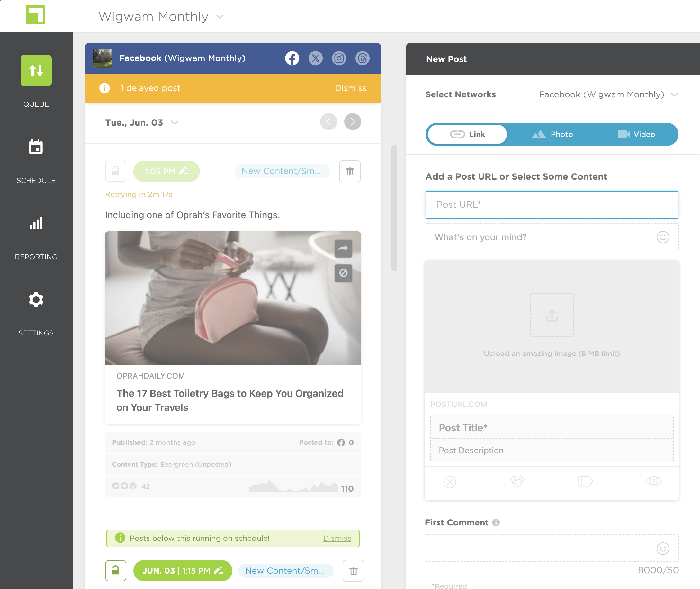
Task: Click the Post URL input field
Action: point(552,205)
